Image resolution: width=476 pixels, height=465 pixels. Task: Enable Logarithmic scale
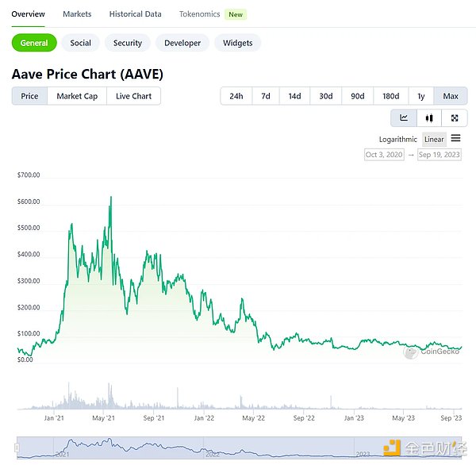pos(397,140)
